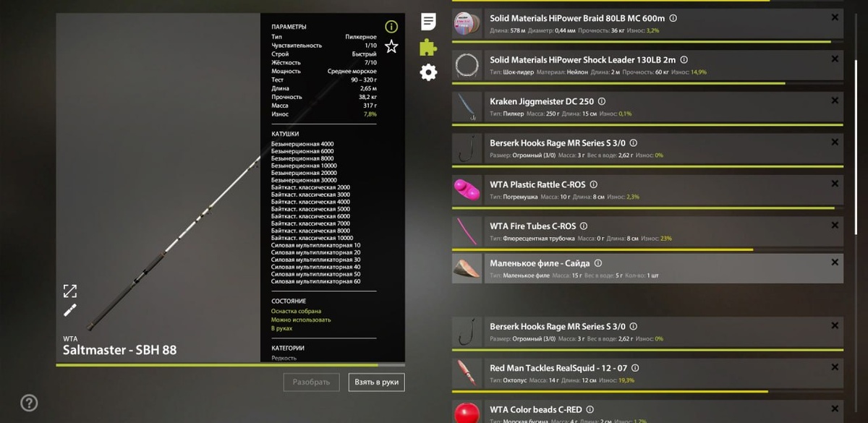Show info for Kraken Jiggmeister DC 250
Image resolution: width=868 pixels, height=423 pixels.
pyautogui.click(x=602, y=102)
